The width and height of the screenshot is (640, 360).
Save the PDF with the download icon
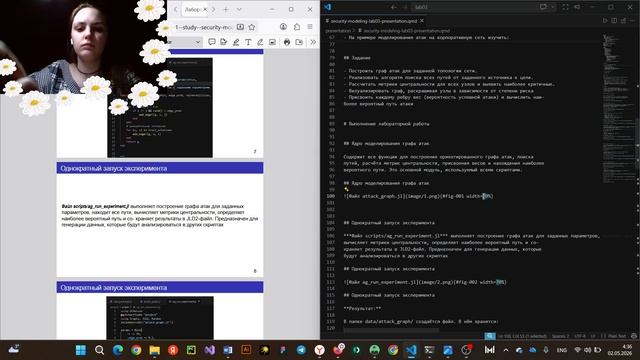(299, 42)
